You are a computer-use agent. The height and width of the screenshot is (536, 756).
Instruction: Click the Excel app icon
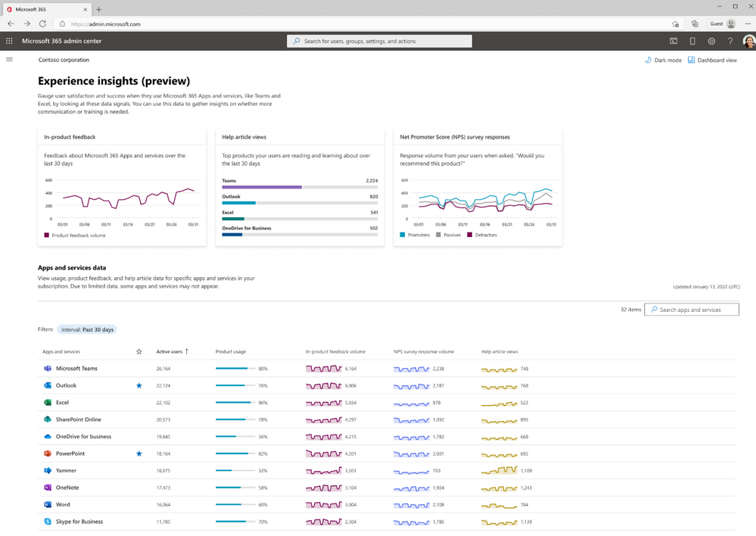pyautogui.click(x=48, y=402)
